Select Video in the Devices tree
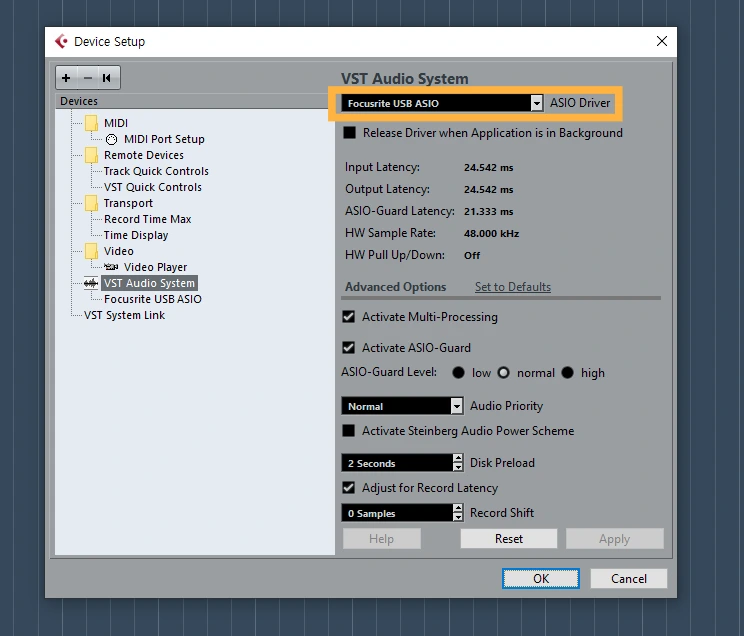This screenshot has height=636, width=744. click(119, 251)
